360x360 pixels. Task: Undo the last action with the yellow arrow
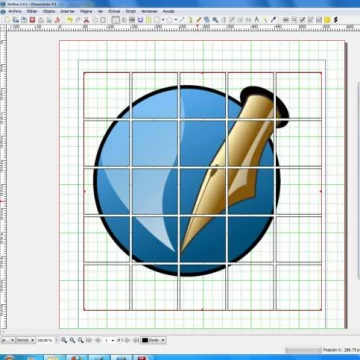[x=69, y=20]
